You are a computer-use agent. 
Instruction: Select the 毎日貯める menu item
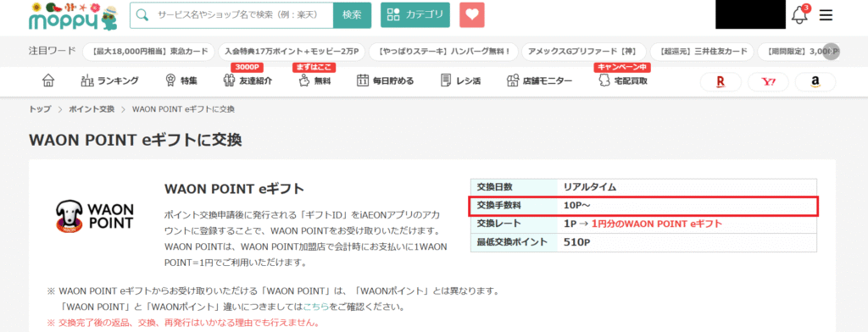[x=386, y=80]
